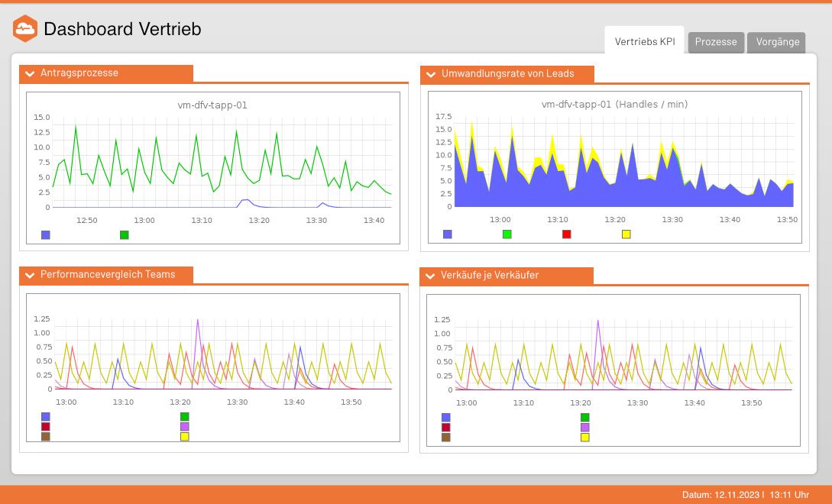Toggle blue legend swatch in Antragsprozesse chart
Screen dimensions: 832x504
point(46,234)
